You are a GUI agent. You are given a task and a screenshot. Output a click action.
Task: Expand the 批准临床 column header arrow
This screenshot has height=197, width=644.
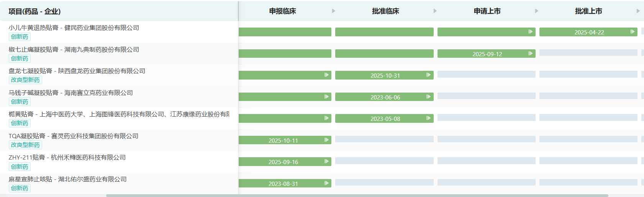(435, 11)
